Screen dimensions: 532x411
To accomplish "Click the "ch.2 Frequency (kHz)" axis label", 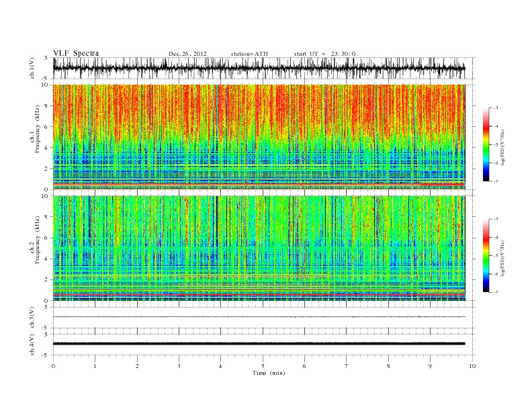I will (35, 239).
